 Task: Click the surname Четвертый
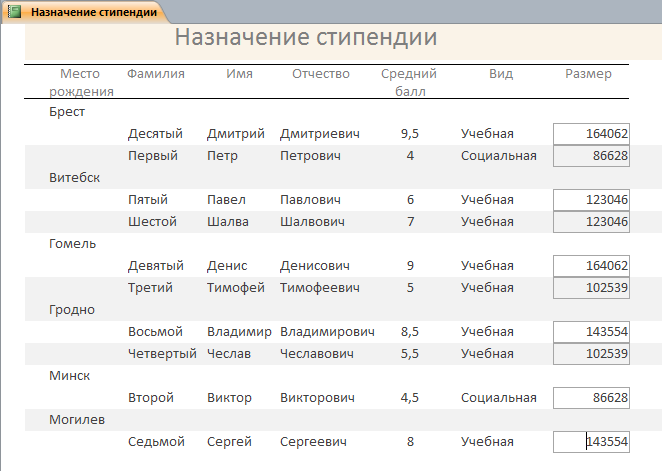click(x=163, y=354)
